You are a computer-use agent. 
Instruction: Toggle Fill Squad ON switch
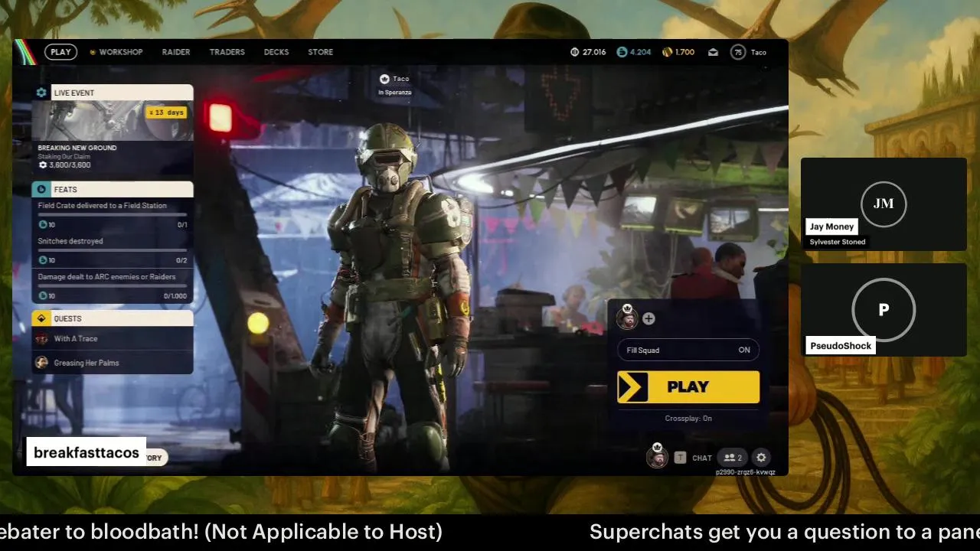click(x=688, y=350)
